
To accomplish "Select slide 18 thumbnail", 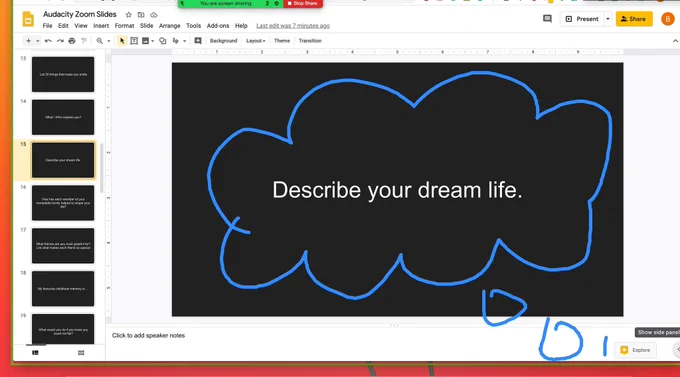I will pos(63,289).
